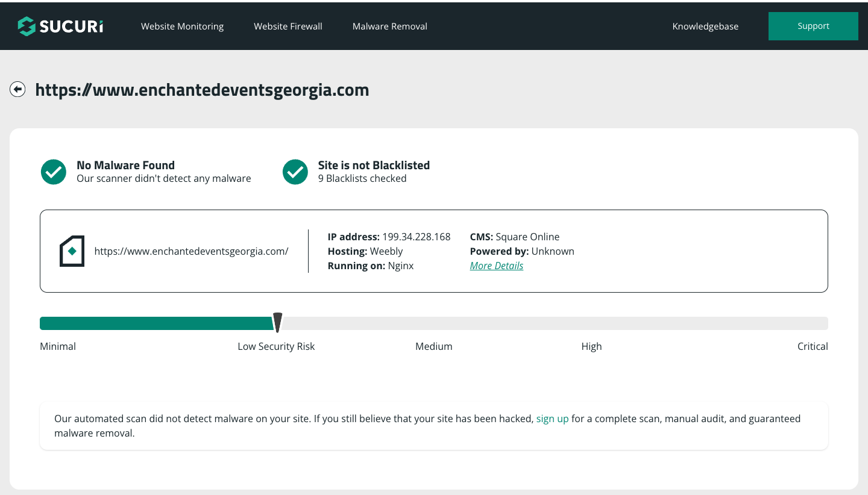Viewport: 868px width, 495px height.
Task: Open the Knowledgebase link
Action: click(705, 26)
